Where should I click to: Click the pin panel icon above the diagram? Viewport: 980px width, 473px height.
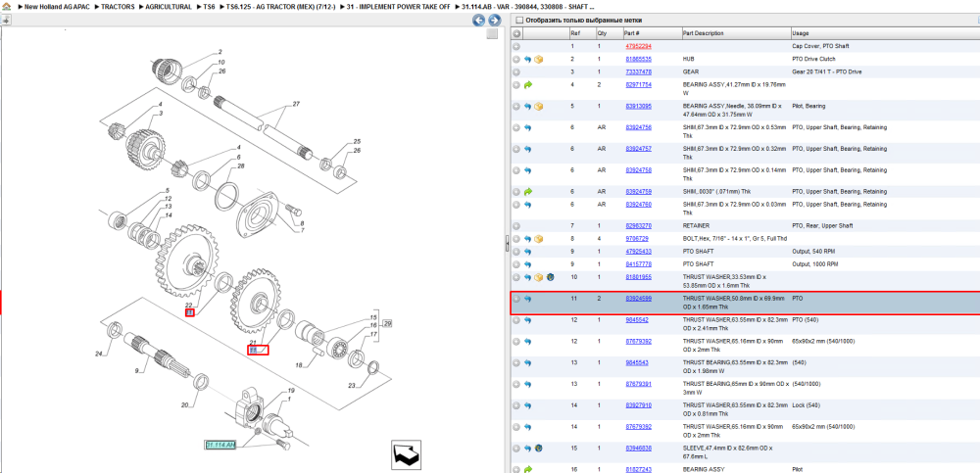click(6, 20)
